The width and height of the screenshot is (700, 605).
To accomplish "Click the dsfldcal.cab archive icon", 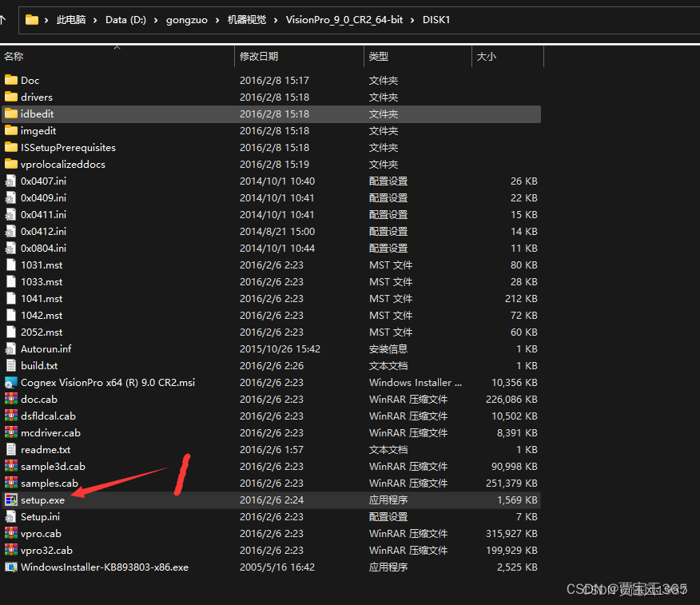I will (x=10, y=416).
